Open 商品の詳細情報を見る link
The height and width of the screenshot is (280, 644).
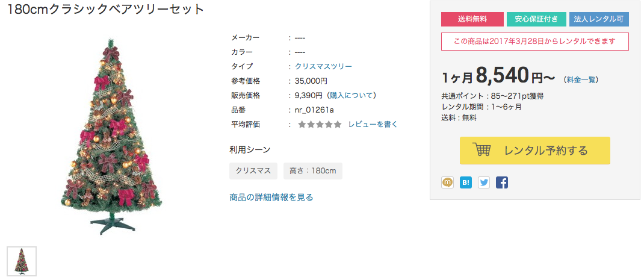[271, 198]
